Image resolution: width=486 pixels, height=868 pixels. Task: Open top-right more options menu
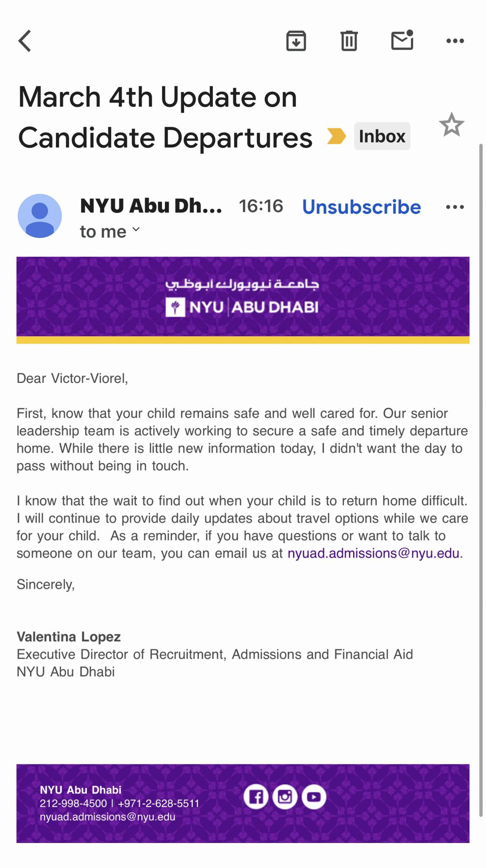coord(455,41)
